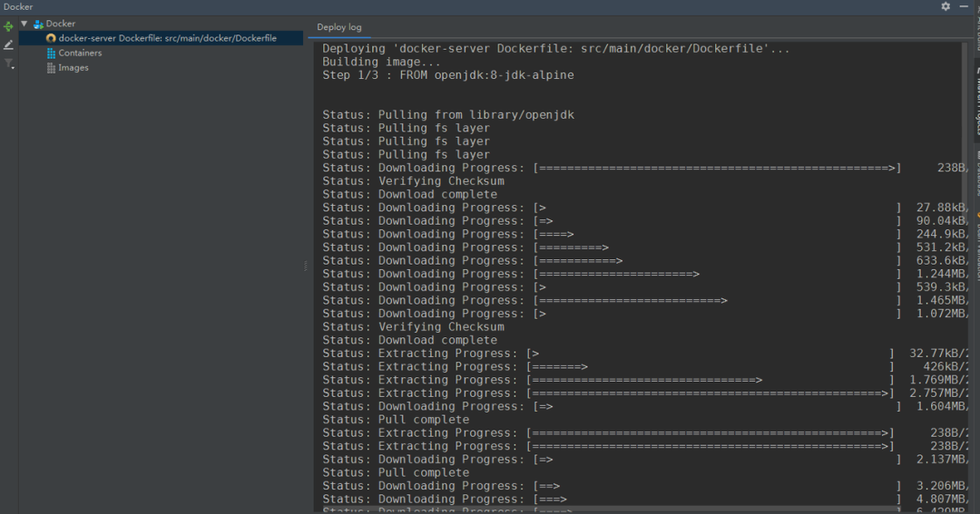Click the 244.9kB downloading progress line
This screenshot has height=514, width=980.
click(x=645, y=234)
